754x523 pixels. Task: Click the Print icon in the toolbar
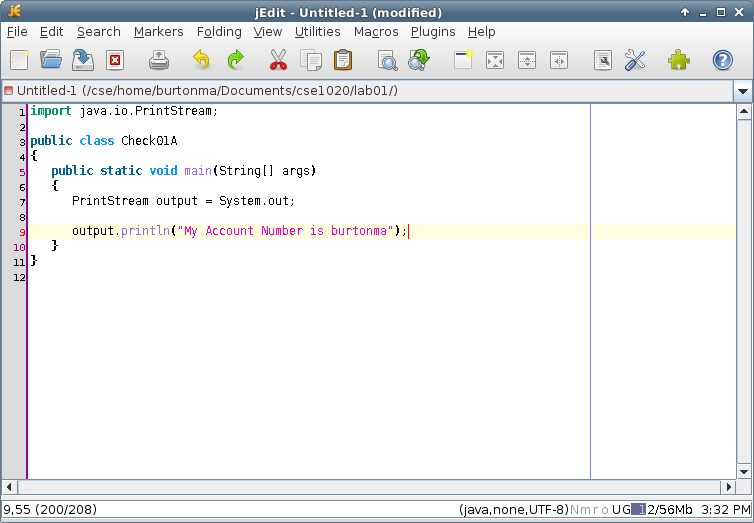coord(159,61)
